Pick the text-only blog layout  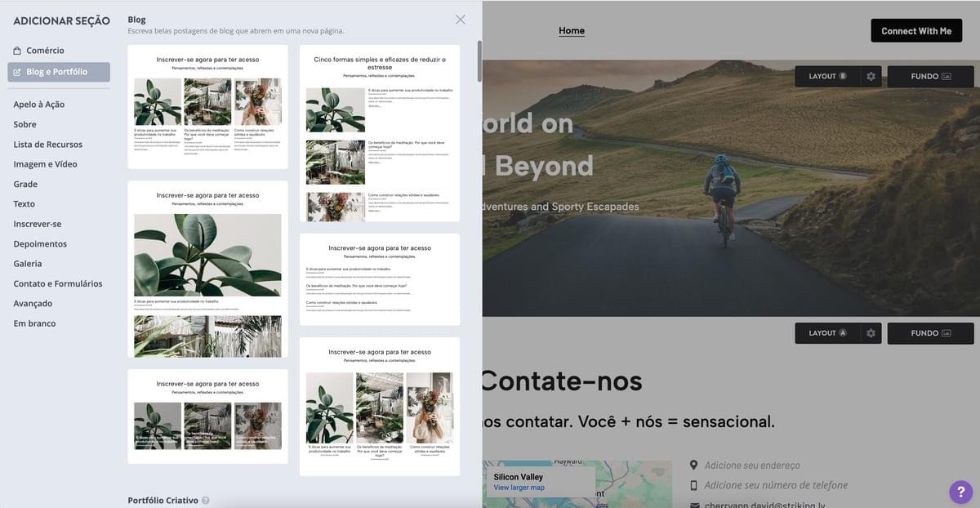[380, 279]
